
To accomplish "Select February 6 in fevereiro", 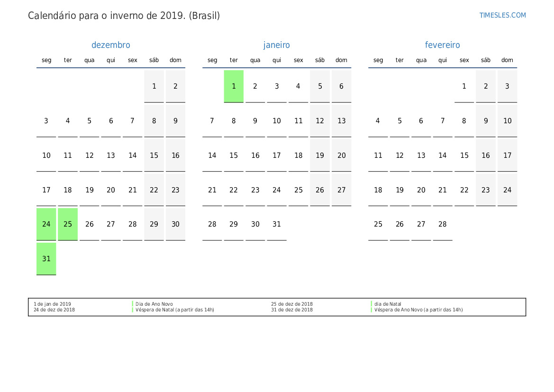I will pos(421,121).
